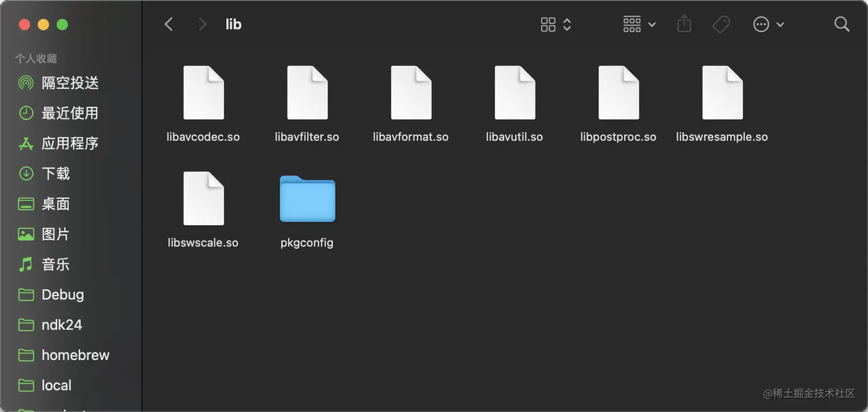
Task: Close the Finder window with red button
Action: pos(24,25)
